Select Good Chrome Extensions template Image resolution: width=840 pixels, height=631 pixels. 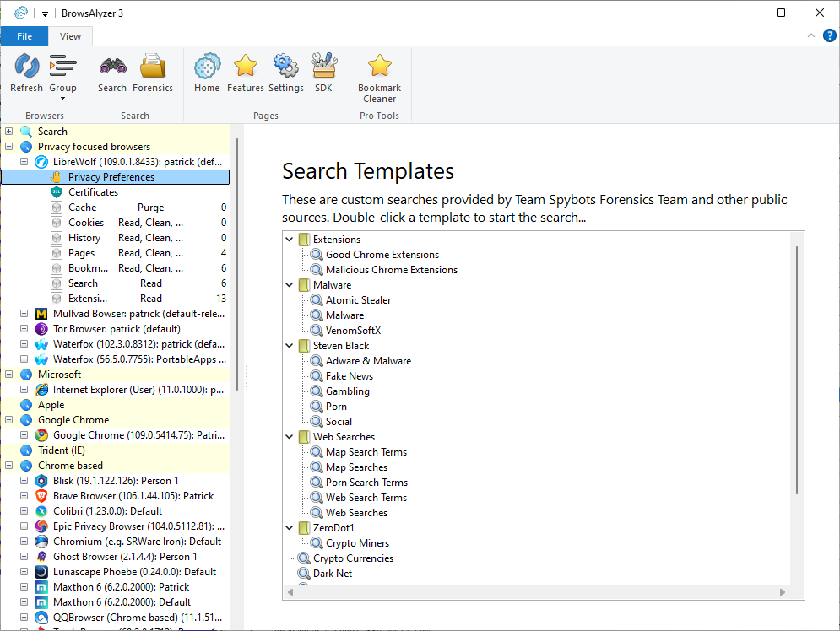point(382,255)
